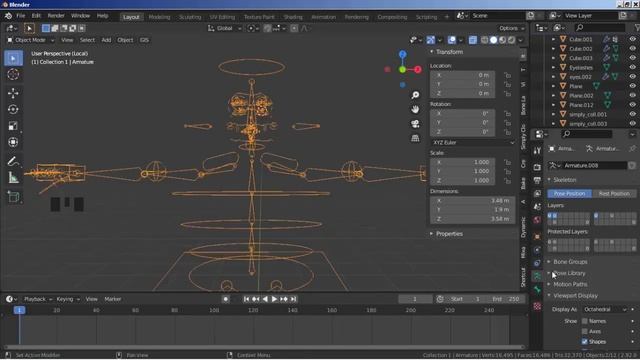Open the Bone properties tab icon
The image size is (640, 360).
click(537, 290)
